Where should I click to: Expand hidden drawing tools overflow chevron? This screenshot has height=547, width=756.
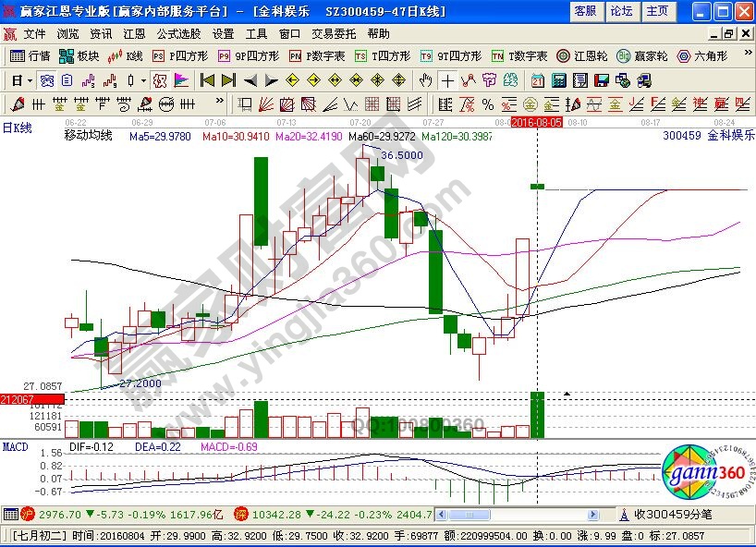click(219, 103)
